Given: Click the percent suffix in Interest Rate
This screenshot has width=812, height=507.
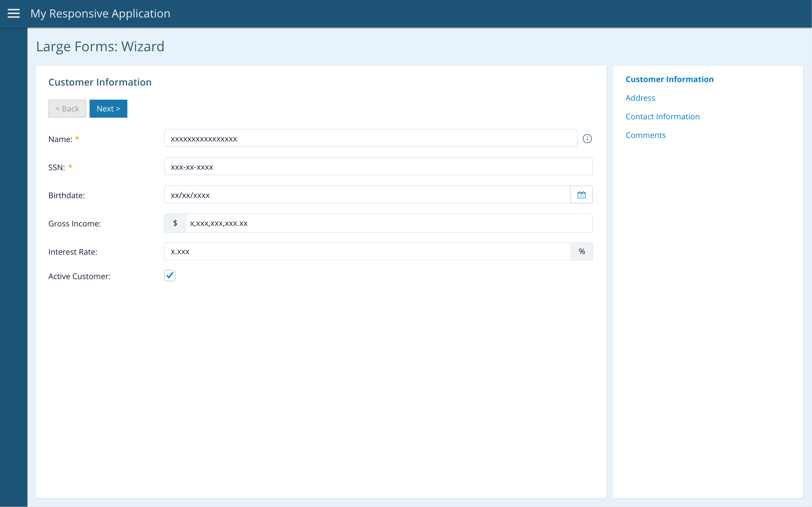Looking at the screenshot, I should coord(582,251).
